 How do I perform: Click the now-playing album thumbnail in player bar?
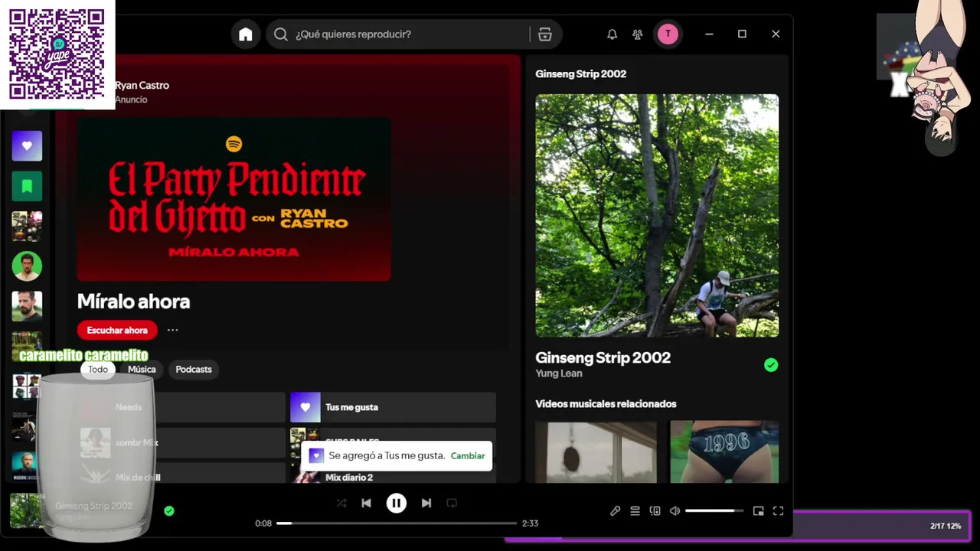tap(25, 510)
